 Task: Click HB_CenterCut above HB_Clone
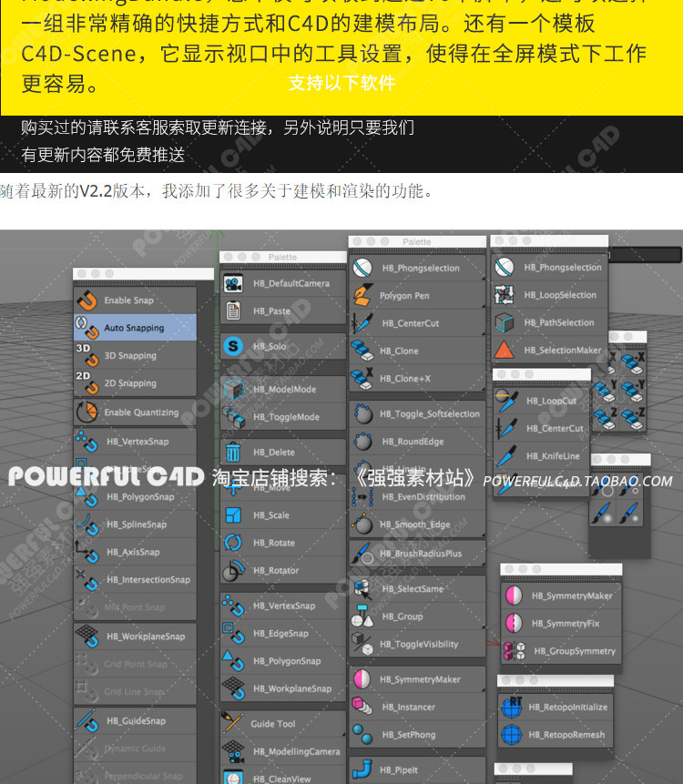tap(417, 323)
